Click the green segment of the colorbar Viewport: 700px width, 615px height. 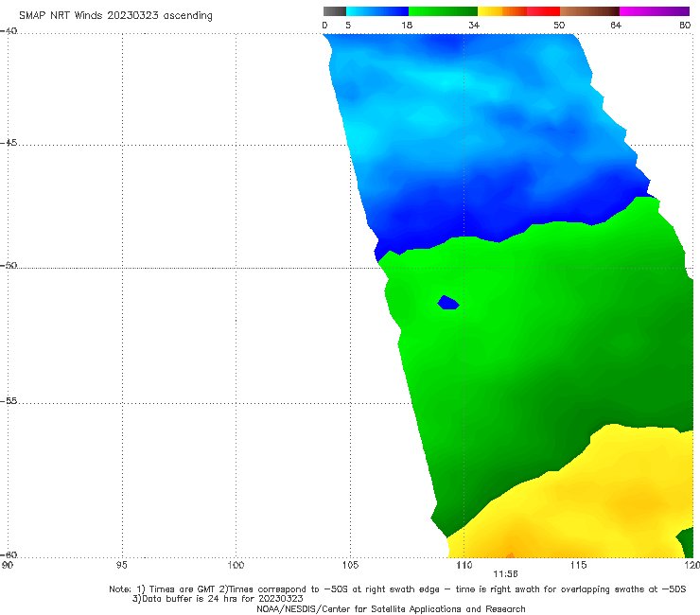443,11
